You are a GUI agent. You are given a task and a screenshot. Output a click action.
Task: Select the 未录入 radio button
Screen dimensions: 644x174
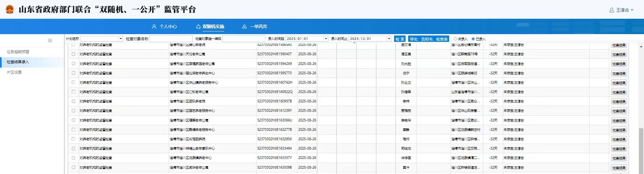tap(455, 39)
